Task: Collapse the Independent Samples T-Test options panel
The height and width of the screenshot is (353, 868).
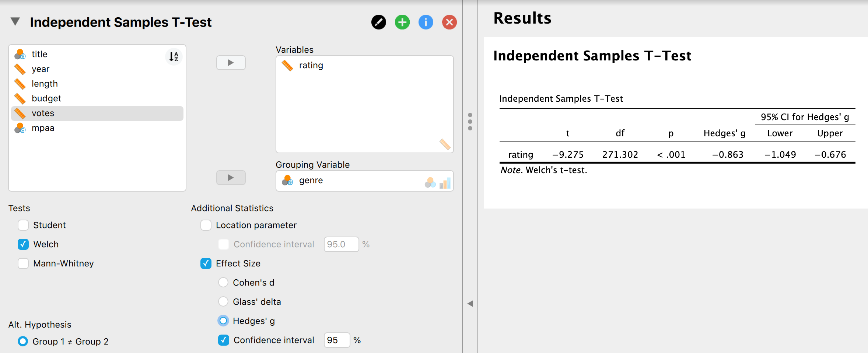Action: pos(15,22)
